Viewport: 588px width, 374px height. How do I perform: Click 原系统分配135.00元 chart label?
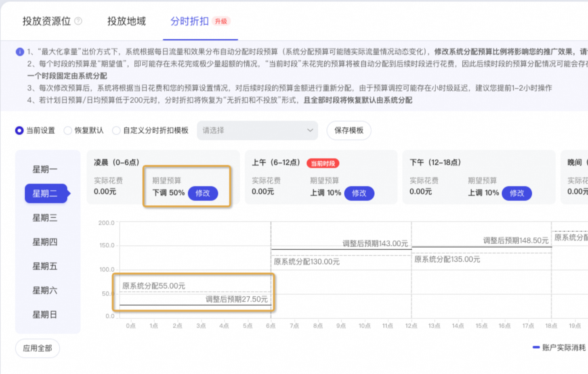(x=447, y=259)
